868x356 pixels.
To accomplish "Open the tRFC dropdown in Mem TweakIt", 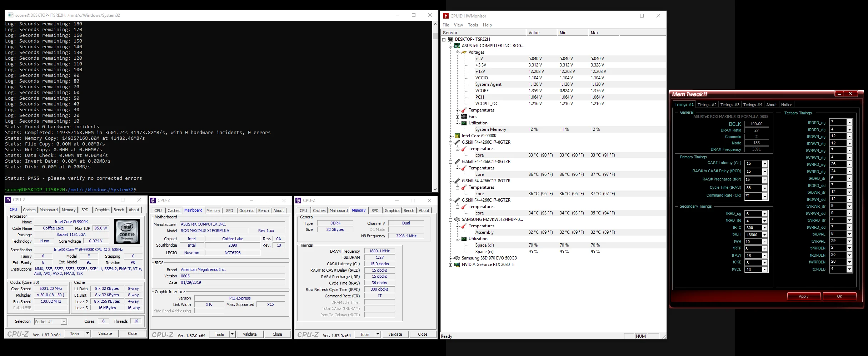I will (x=765, y=228).
